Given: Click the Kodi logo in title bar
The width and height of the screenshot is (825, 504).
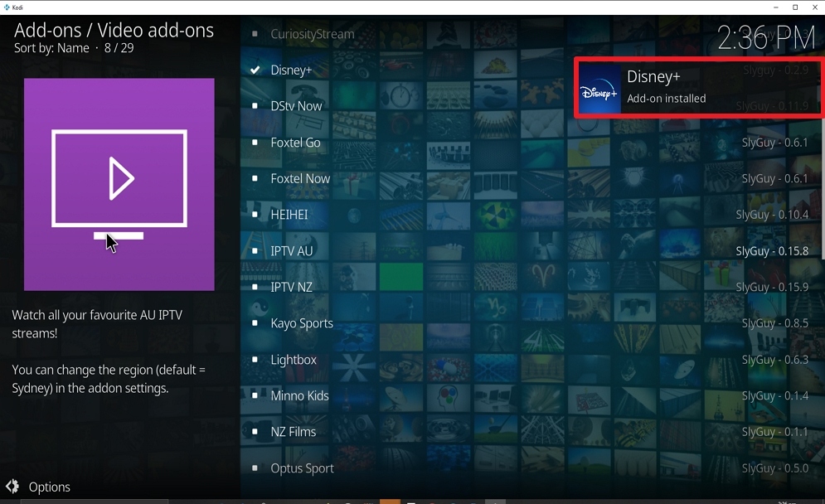Looking at the screenshot, I should tap(6, 7).
